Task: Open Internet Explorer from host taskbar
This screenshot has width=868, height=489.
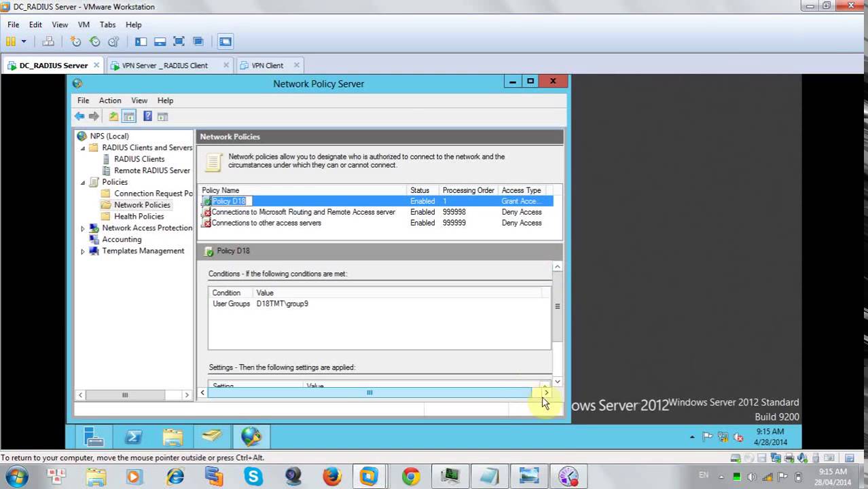Action: click(175, 476)
